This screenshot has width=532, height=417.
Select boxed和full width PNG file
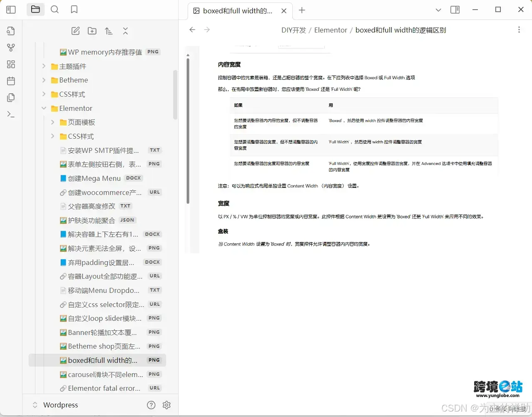[97, 360]
